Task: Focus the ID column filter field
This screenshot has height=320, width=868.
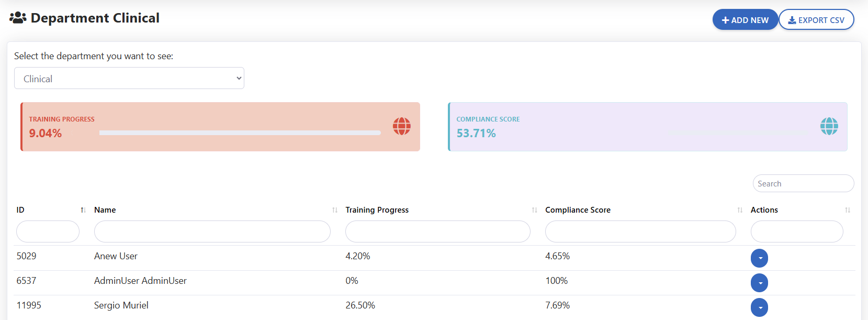Action: (x=48, y=231)
